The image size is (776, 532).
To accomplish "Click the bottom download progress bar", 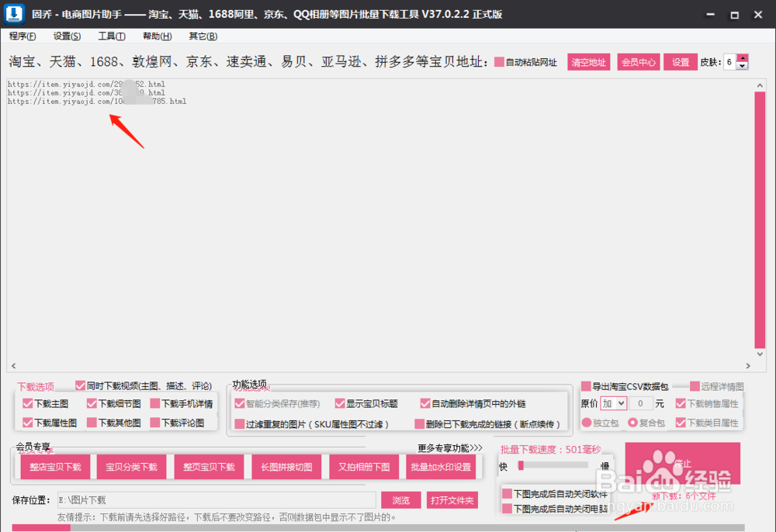I will [378, 528].
